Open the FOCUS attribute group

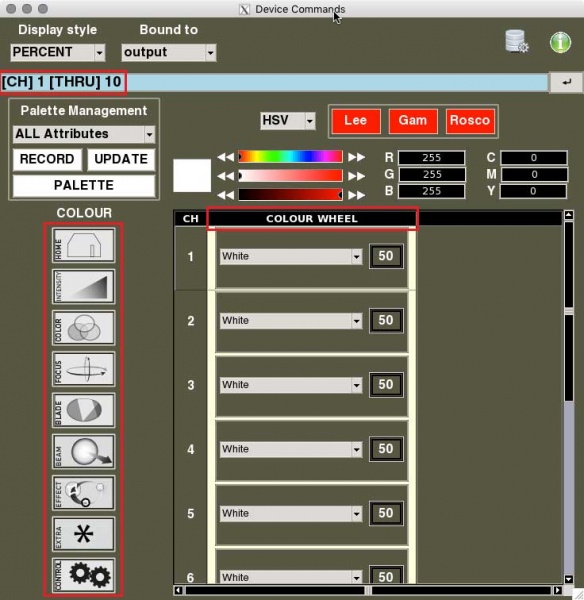[x=83, y=369]
